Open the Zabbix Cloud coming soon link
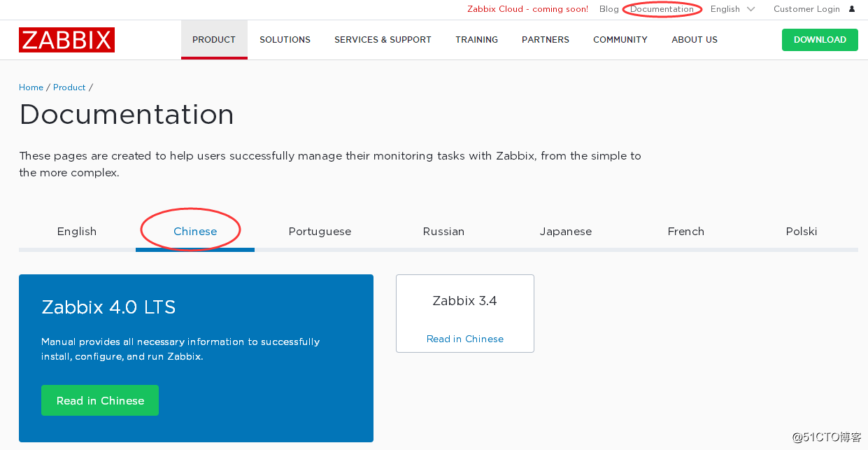Screen dimensions: 868x450 [527, 9]
